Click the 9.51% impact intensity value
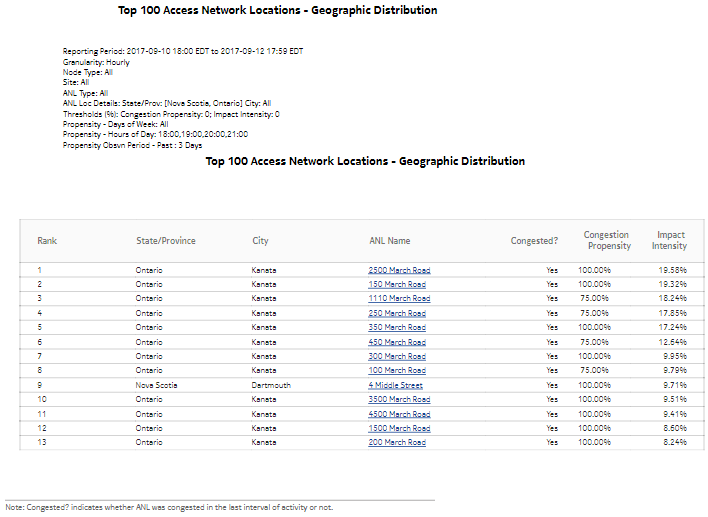The image size is (708, 517). pyautogui.click(x=675, y=399)
